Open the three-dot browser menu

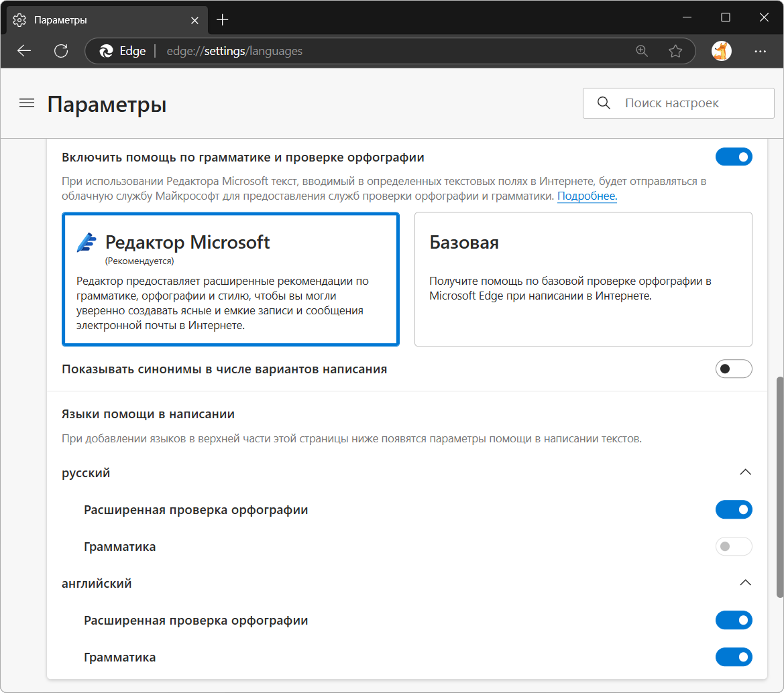coord(760,51)
